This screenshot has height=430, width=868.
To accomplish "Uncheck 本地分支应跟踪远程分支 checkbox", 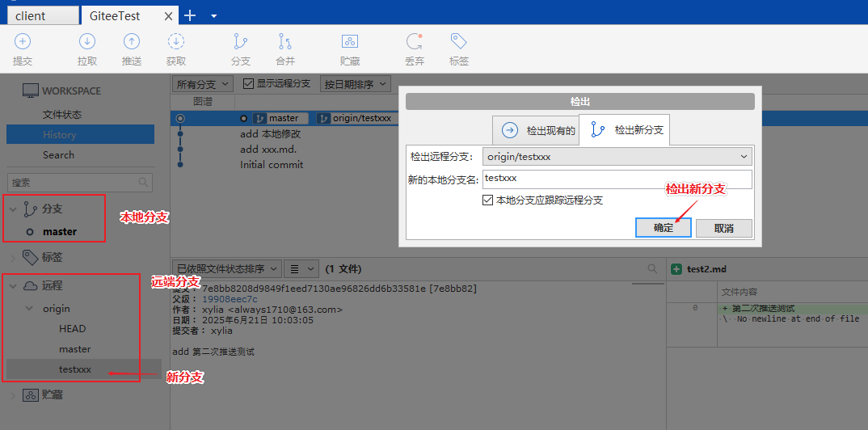I will pos(488,200).
